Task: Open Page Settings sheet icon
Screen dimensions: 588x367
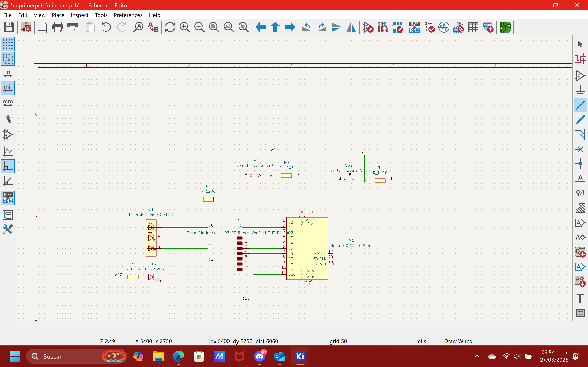Action: coord(43,27)
